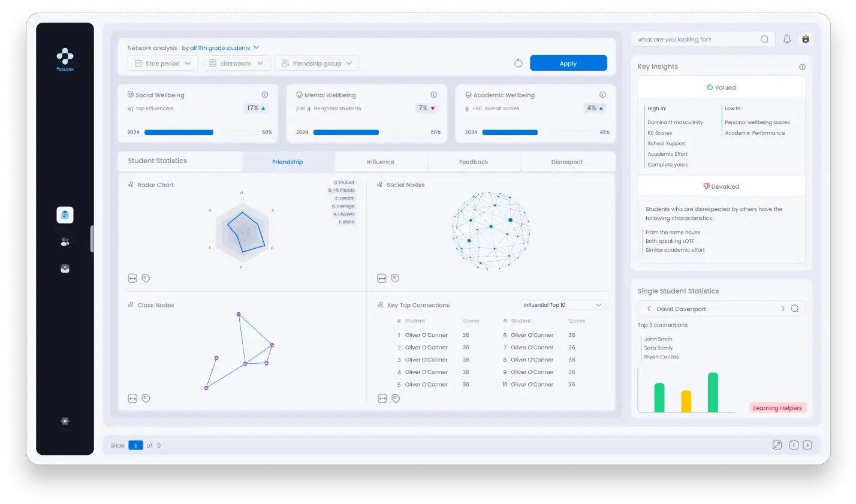The image size is (856, 504).
Task: Open the students group sidebar icon
Action: pyautogui.click(x=65, y=242)
